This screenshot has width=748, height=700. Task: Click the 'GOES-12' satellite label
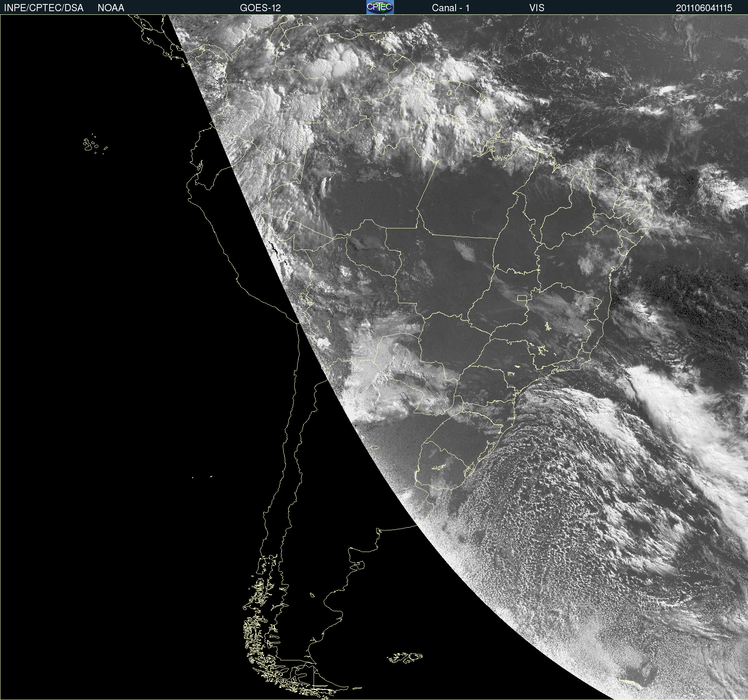click(x=260, y=8)
